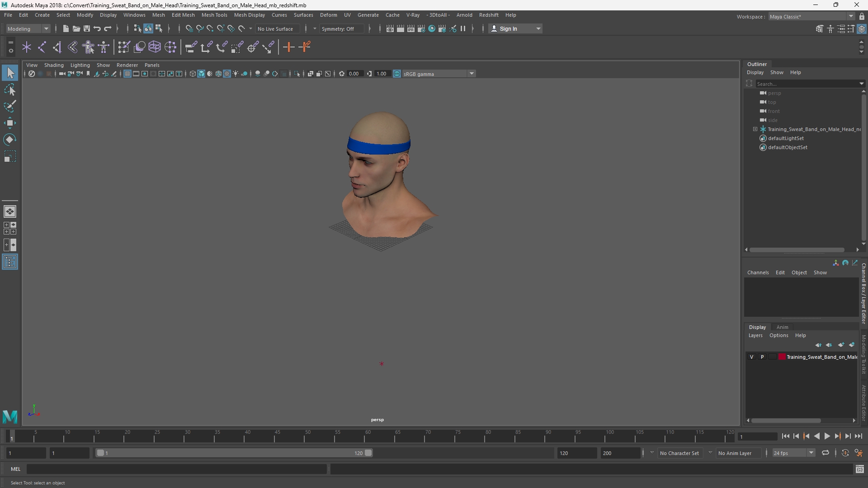Toggle layer playback P box
Screen dimensions: 868x488
point(762,357)
